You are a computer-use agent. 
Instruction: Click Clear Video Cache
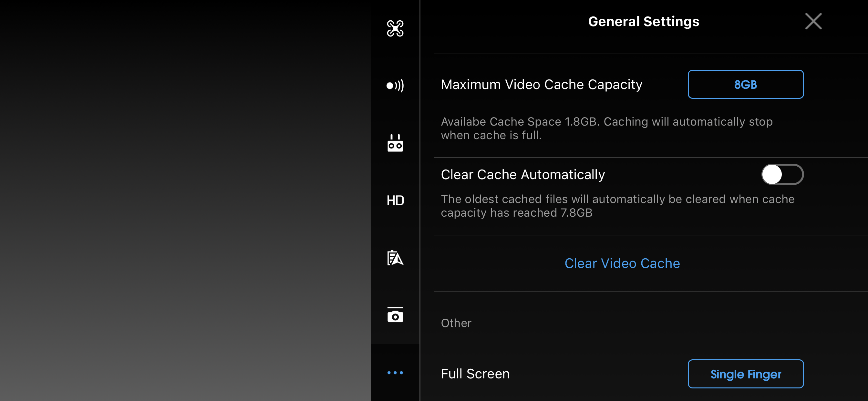[x=622, y=263]
